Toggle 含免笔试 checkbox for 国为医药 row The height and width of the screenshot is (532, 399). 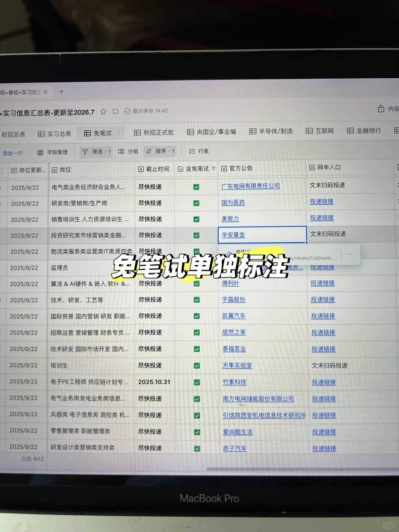[196, 203]
